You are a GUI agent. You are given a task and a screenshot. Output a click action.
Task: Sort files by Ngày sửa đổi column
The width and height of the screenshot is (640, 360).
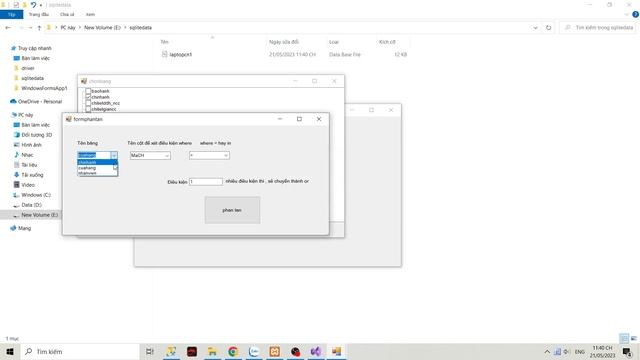pos(284,42)
